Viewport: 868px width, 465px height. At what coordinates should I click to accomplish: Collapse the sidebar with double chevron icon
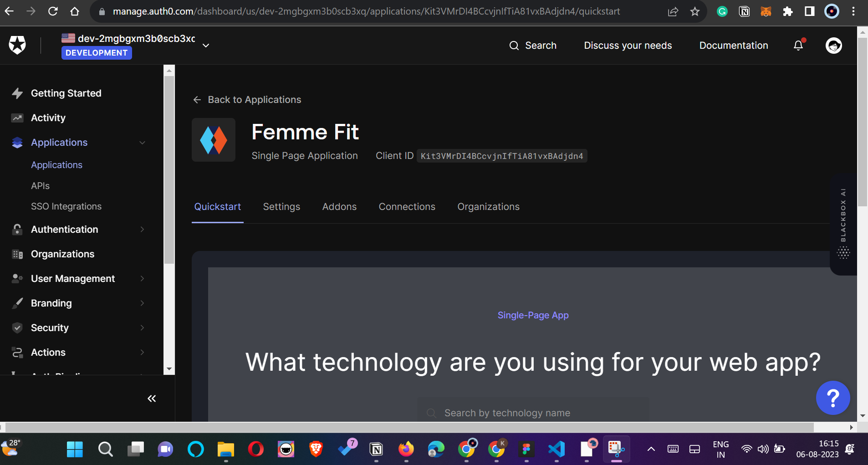tap(152, 399)
